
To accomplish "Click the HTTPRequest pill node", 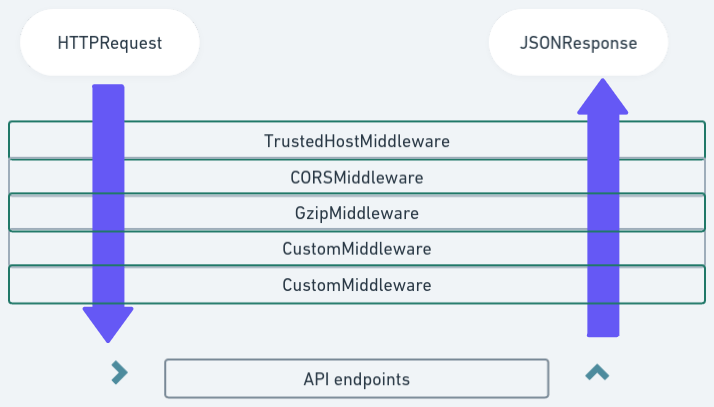I will pos(110,42).
